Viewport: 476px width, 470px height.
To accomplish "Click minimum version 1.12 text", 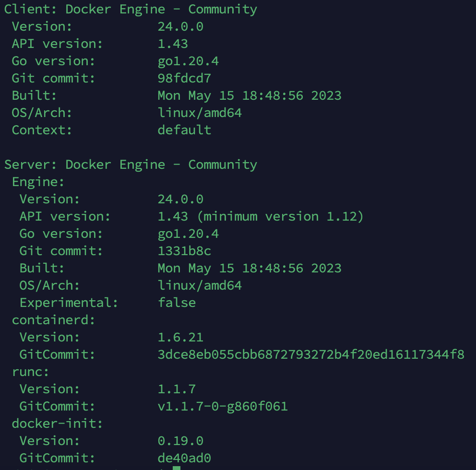I will coord(280,217).
